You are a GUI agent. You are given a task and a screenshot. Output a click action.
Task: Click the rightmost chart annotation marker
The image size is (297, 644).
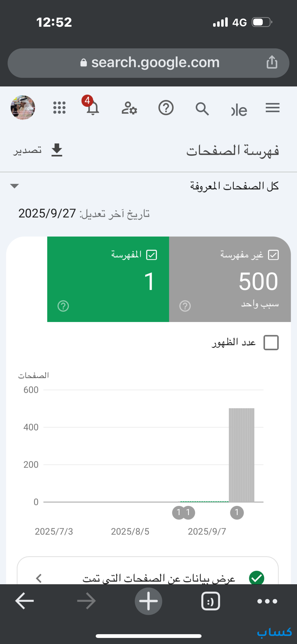click(237, 512)
